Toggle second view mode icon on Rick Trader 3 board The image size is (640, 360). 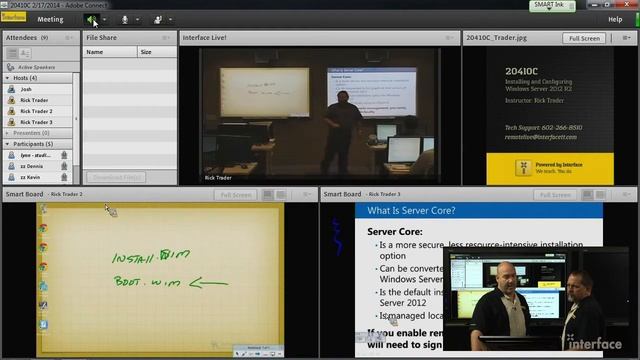601,195
